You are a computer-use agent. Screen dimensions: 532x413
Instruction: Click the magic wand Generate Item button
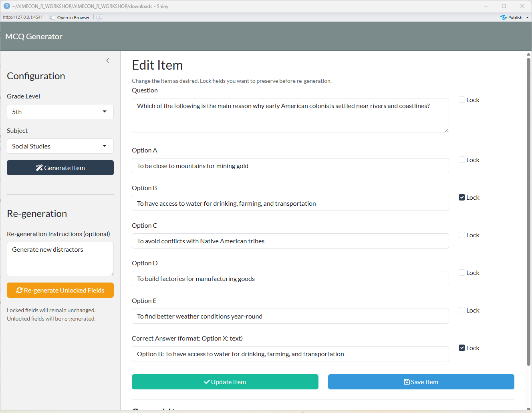[x=60, y=168]
